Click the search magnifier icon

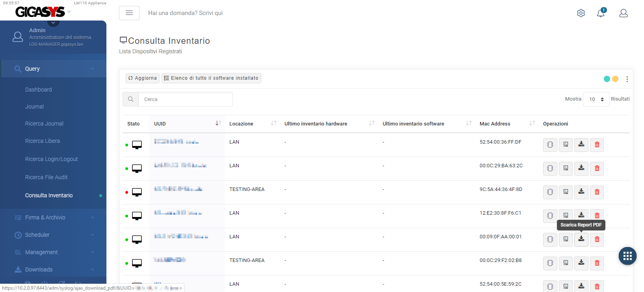coord(130,99)
